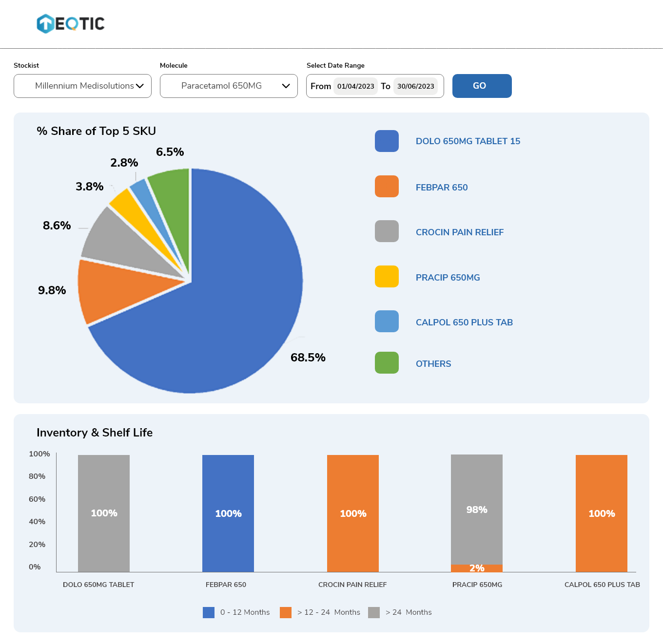This screenshot has width=663, height=644.
Task: Click the To date 30/06/2023 field
Action: (x=415, y=86)
